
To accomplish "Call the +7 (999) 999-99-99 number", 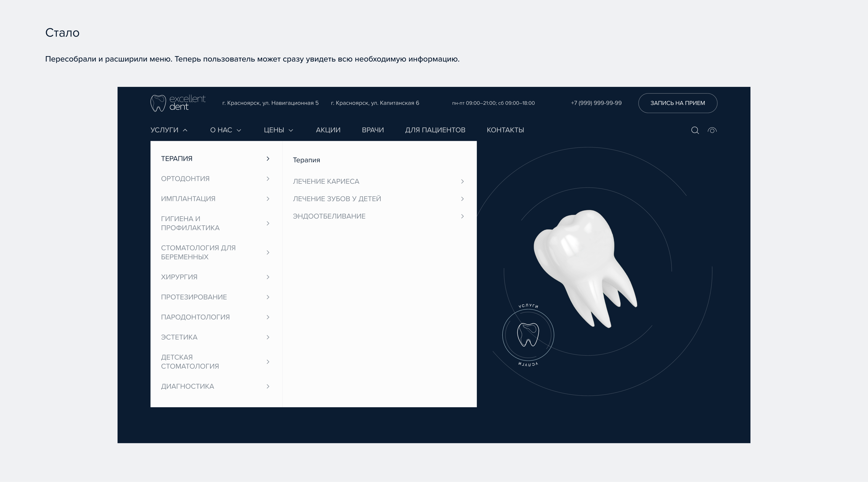I will coord(596,103).
